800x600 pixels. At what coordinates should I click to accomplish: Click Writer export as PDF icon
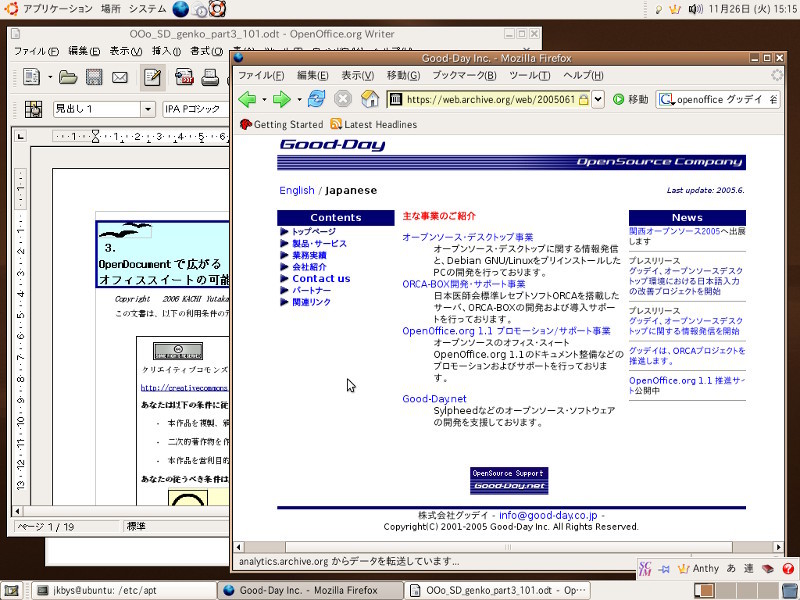184,77
